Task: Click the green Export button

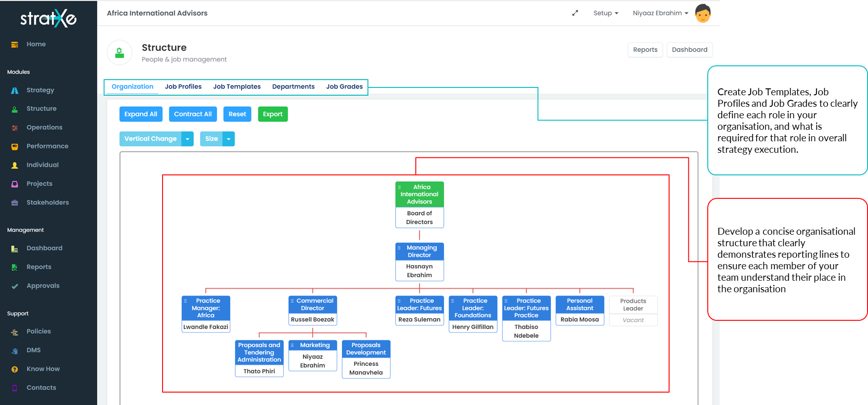Action: coord(273,114)
